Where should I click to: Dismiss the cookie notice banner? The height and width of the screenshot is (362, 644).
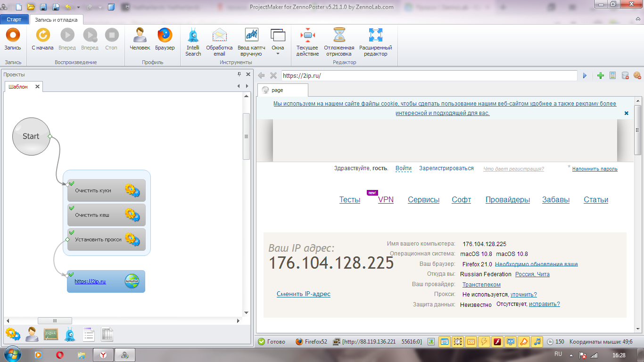[x=627, y=113]
